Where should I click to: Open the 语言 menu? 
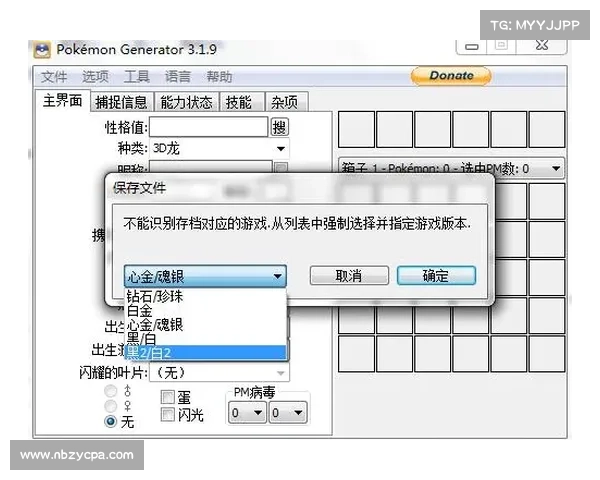pos(178,77)
